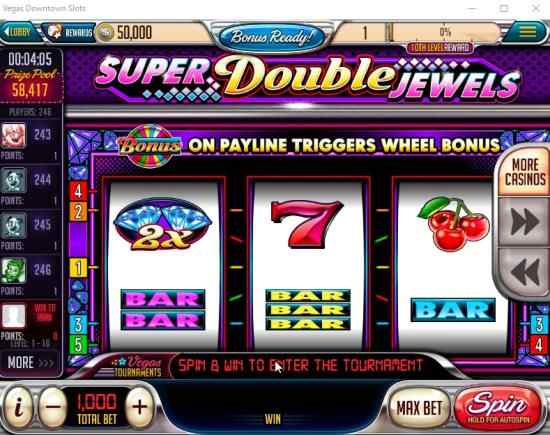Open the Bonus Ready badge
The height and width of the screenshot is (435, 550).
[271, 37]
